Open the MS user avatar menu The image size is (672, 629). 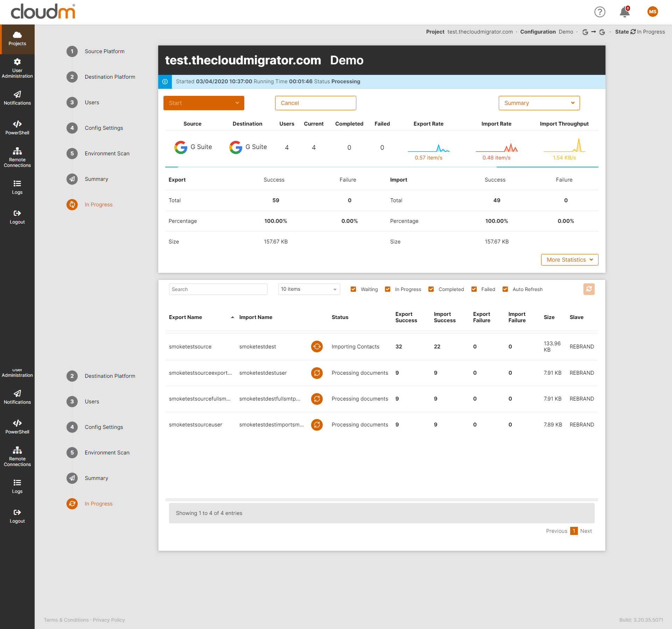[x=653, y=12]
